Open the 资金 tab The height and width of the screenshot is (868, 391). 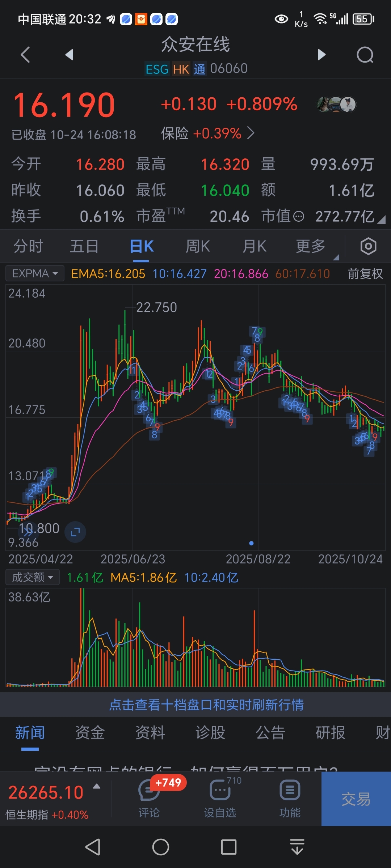click(x=90, y=733)
